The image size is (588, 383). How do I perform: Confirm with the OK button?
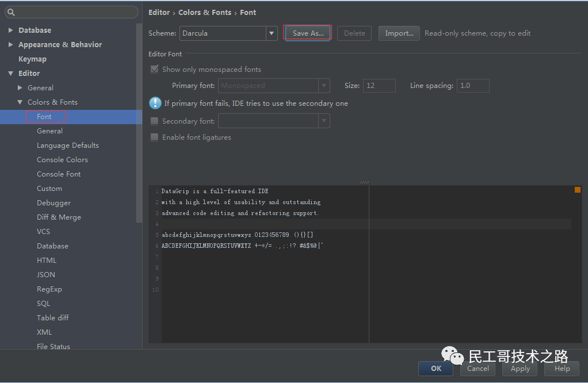[436, 369]
